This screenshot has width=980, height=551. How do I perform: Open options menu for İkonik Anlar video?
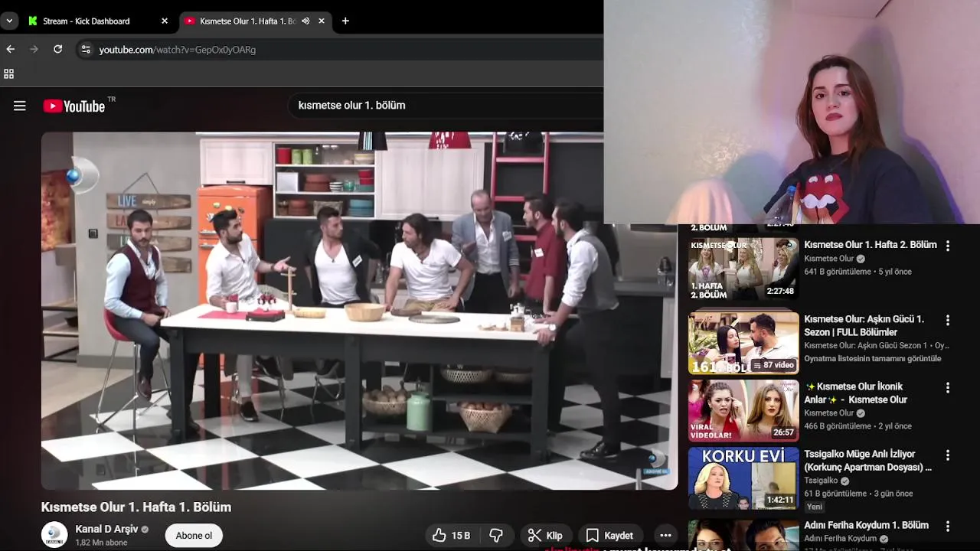(947, 388)
